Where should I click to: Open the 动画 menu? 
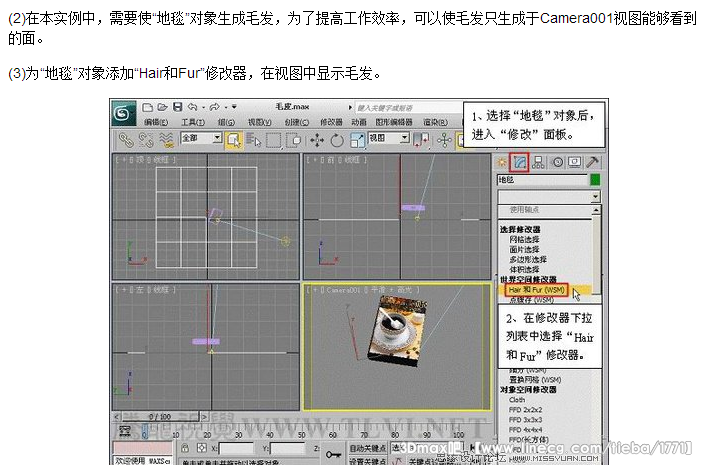point(359,122)
